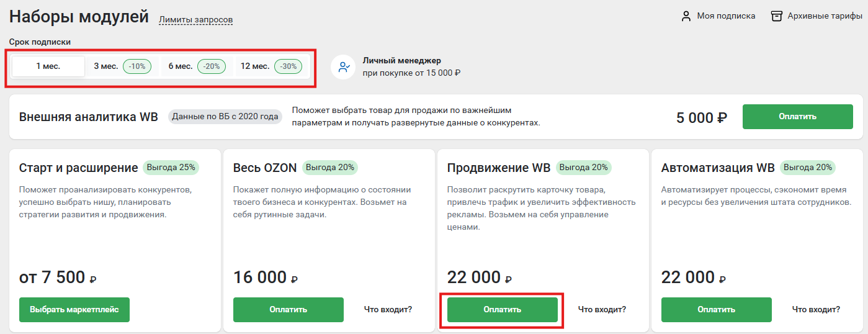Pay for Внешняя аналитика WB at 5 000 ₽
The height and width of the screenshot is (334, 868).
(798, 117)
